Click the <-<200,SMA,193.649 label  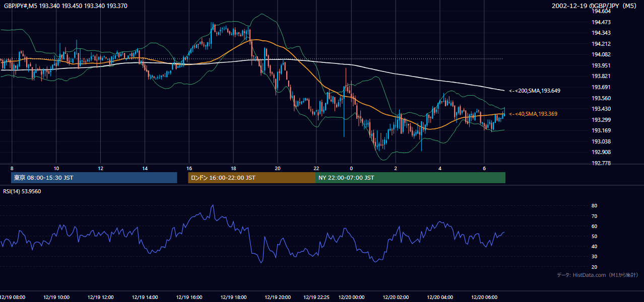tap(535, 91)
